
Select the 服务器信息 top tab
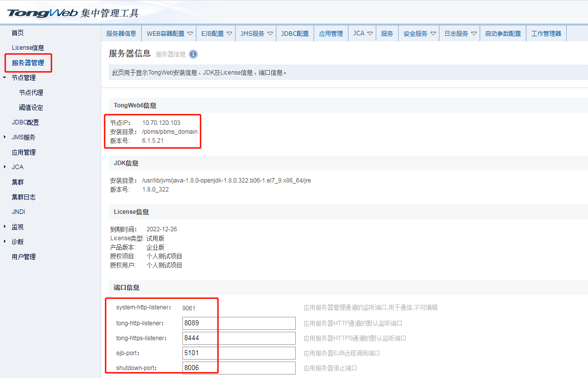pyautogui.click(x=121, y=33)
